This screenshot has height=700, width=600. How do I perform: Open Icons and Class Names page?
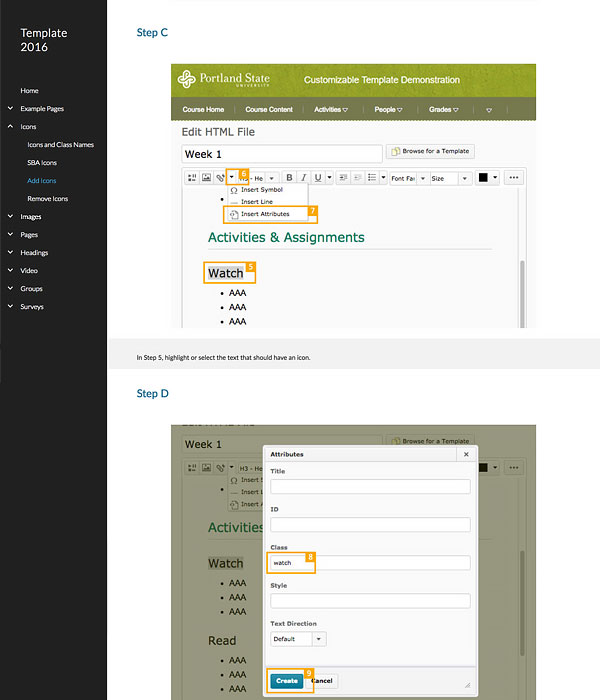pyautogui.click(x=61, y=145)
